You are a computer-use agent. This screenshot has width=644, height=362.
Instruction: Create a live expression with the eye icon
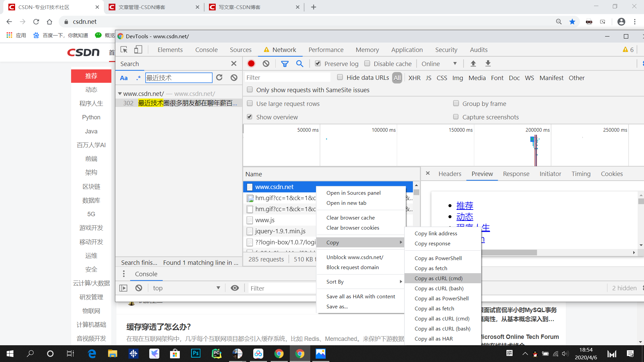point(235,288)
